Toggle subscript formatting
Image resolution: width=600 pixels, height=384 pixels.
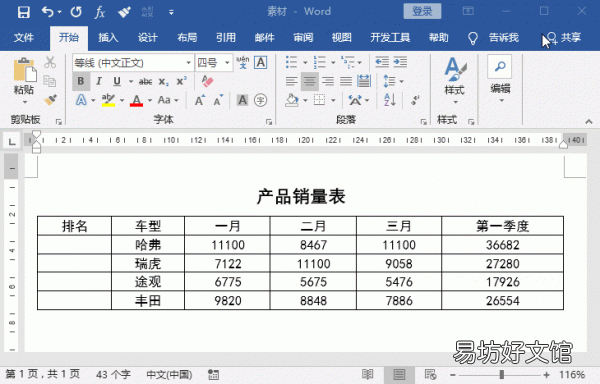point(164,81)
